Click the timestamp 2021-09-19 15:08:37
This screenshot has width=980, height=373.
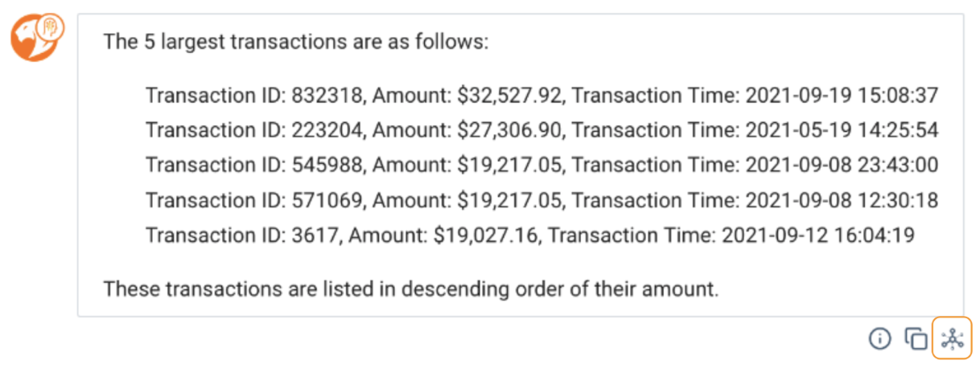click(x=842, y=96)
